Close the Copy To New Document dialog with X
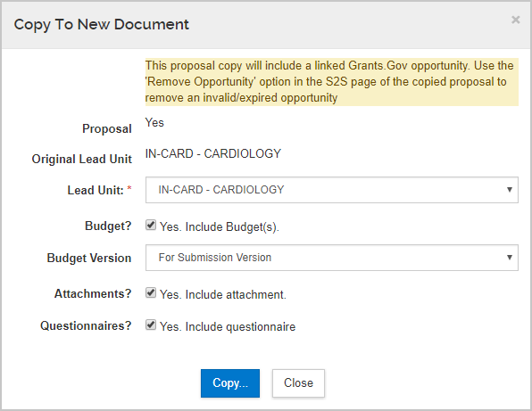Image resolution: width=532 pixels, height=411 pixels. (x=515, y=20)
